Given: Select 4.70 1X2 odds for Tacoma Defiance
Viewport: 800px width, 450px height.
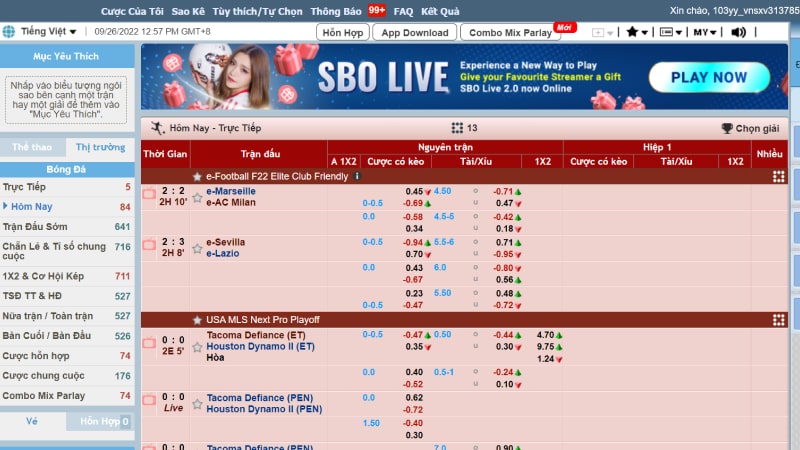Looking at the screenshot, I should [545, 335].
